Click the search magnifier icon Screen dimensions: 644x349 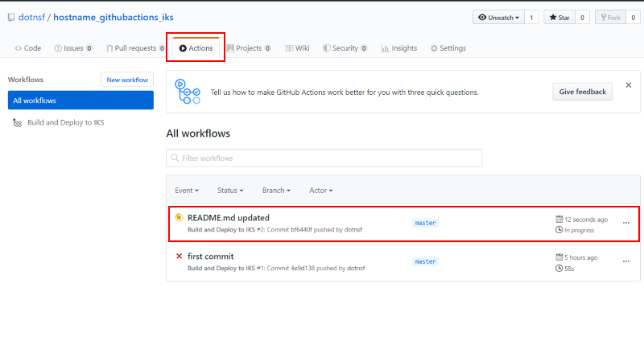click(175, 158)
